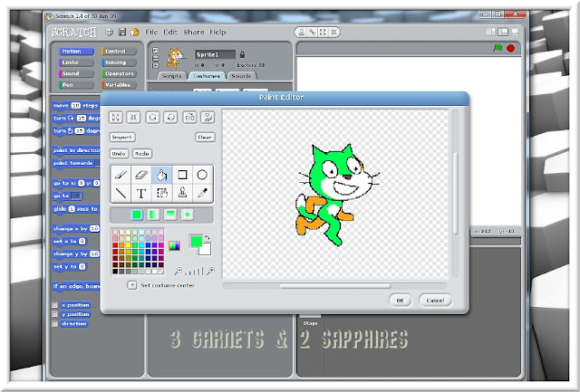Switch to presentation mode icon
Image resolution: width=580 pixels, height=392 pixels.
pyautogui.click(x=515, y=33)
